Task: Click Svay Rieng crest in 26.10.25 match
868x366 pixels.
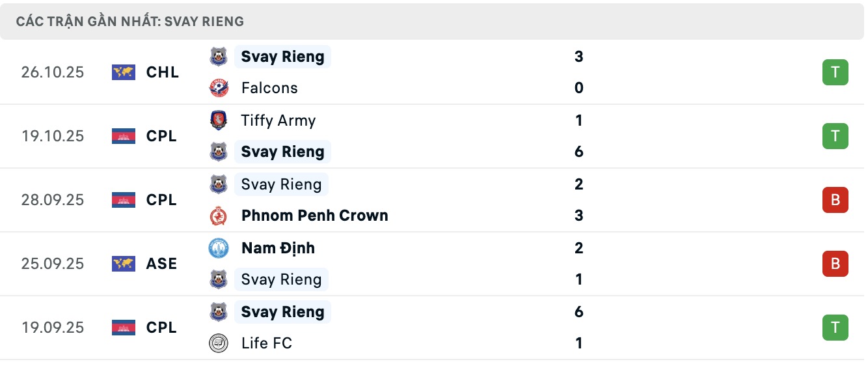Action: [x=219, y=57]
